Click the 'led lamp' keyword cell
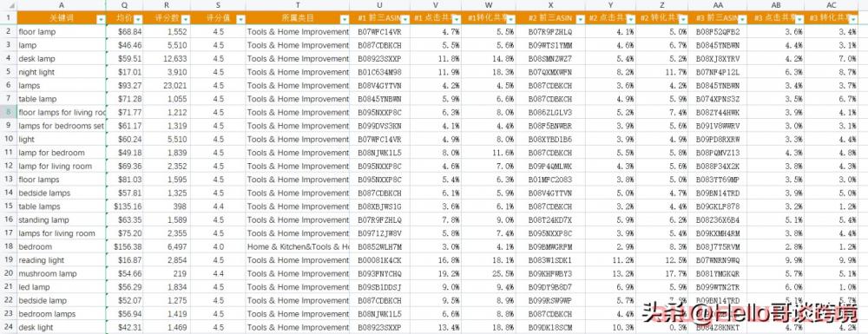This screenshot has height=334, width=868. tap(61, 287)
